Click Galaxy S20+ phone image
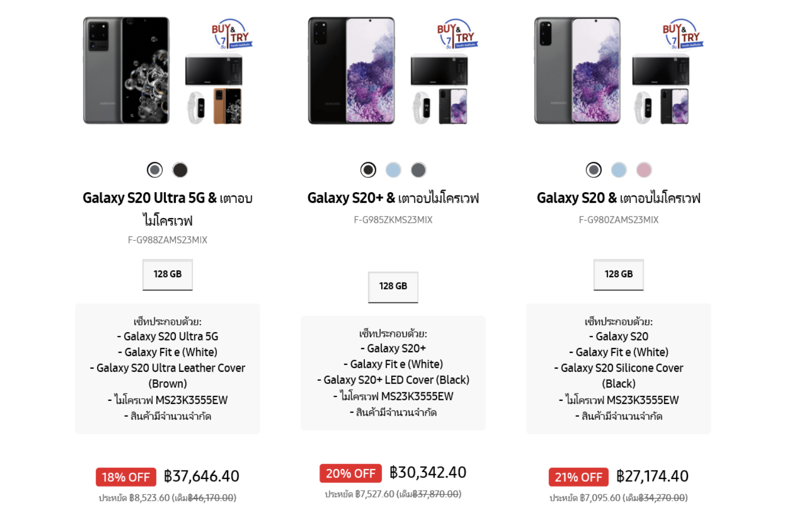The height and width of the screenshot is (507, 812). tap(352, 70)
